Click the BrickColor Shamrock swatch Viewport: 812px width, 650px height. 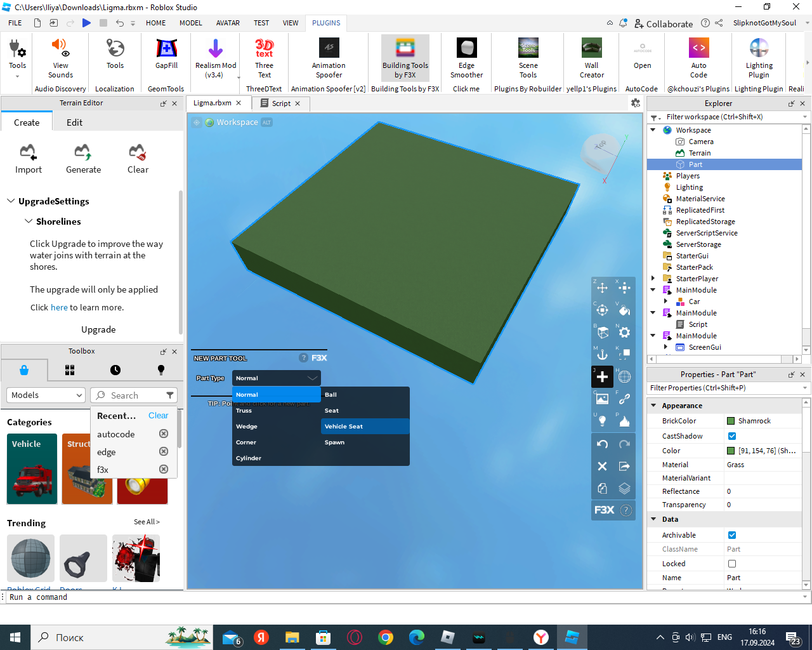pos(731,421)
